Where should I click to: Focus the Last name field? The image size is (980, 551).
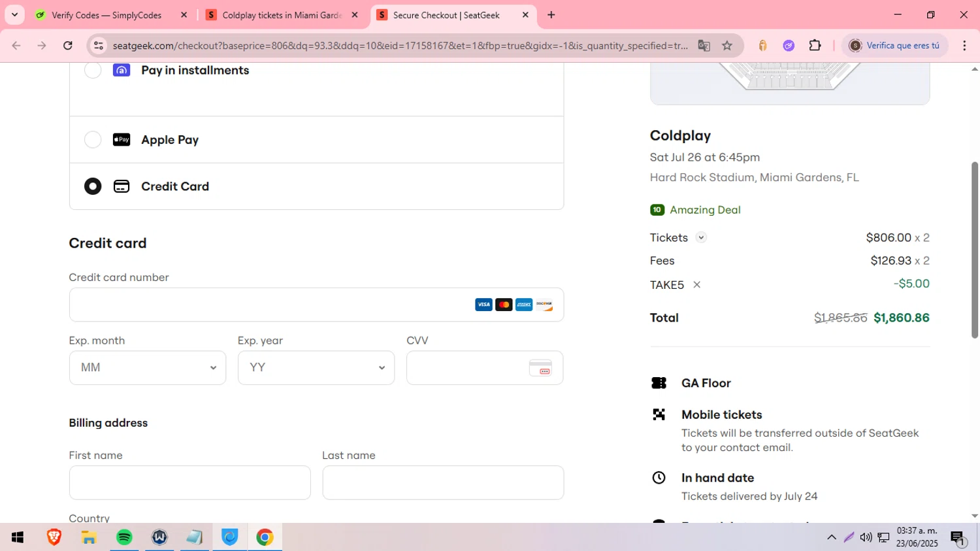[443, 483]
